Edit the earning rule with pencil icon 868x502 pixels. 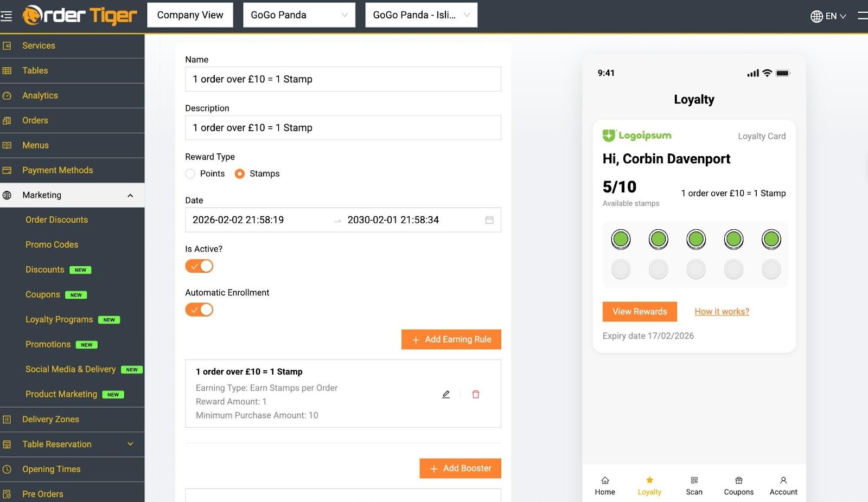click(446, 394)
